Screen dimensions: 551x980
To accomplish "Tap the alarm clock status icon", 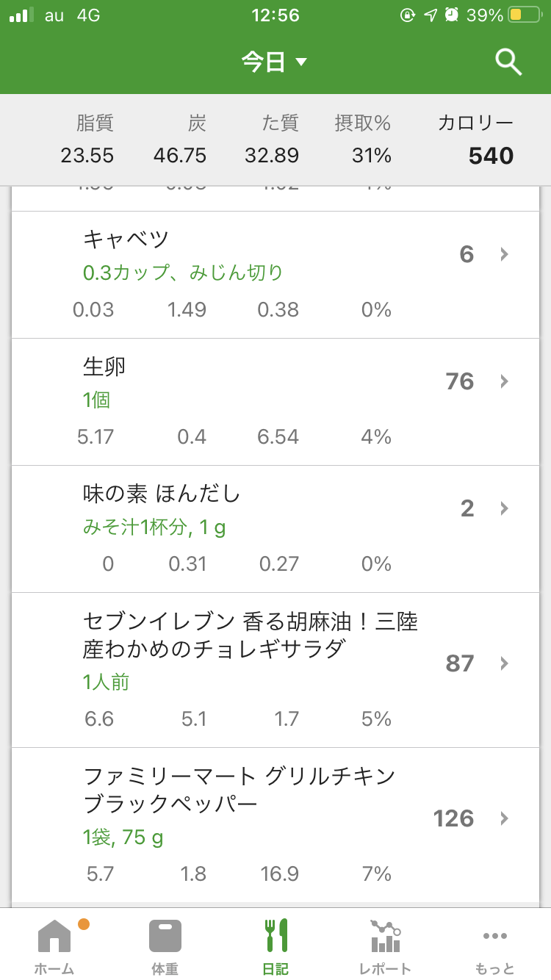I will (x=452, y=15).
